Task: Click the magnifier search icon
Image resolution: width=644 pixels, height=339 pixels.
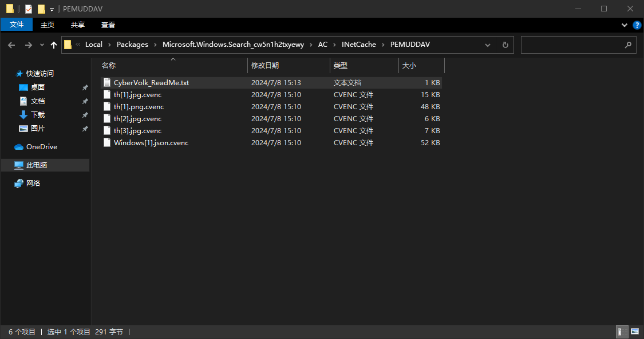Action: [x=628, y=45]
